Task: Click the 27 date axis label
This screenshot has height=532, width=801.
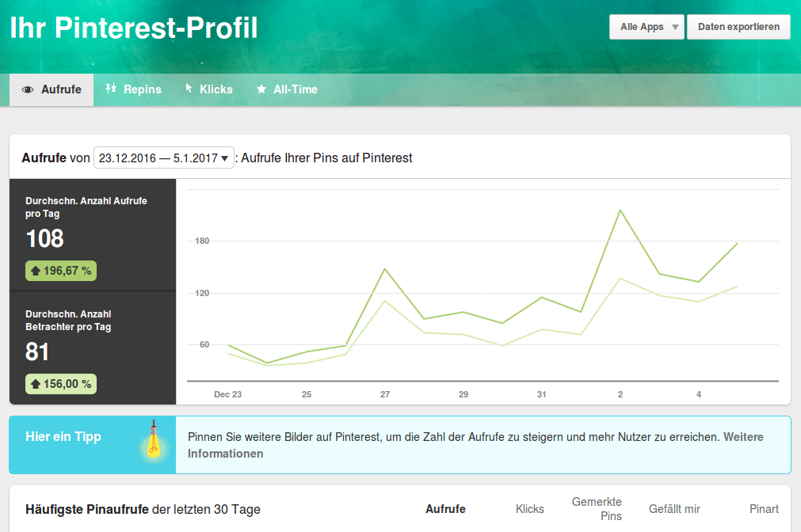Action: click(385, 394)
